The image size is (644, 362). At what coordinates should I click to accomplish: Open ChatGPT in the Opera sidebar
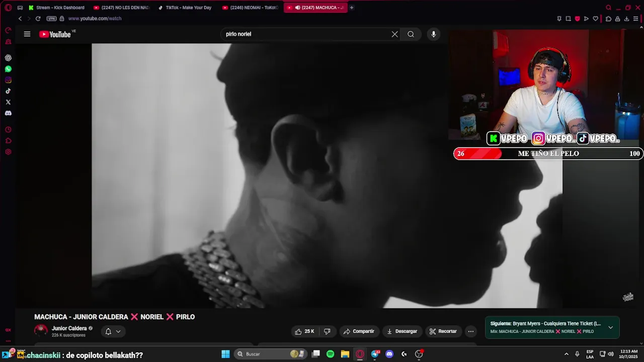[x=8, y=58]
